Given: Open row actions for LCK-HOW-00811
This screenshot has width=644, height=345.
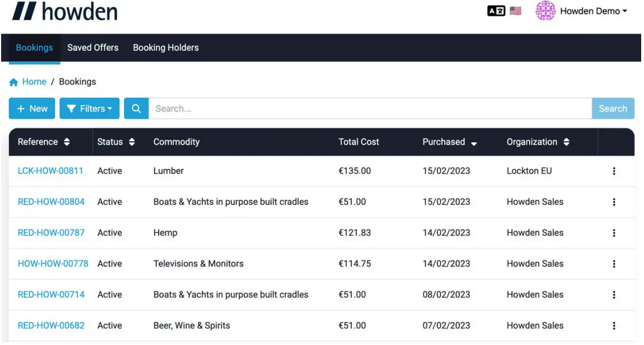Looking at the screenshot, I should (x=614, y=171).
